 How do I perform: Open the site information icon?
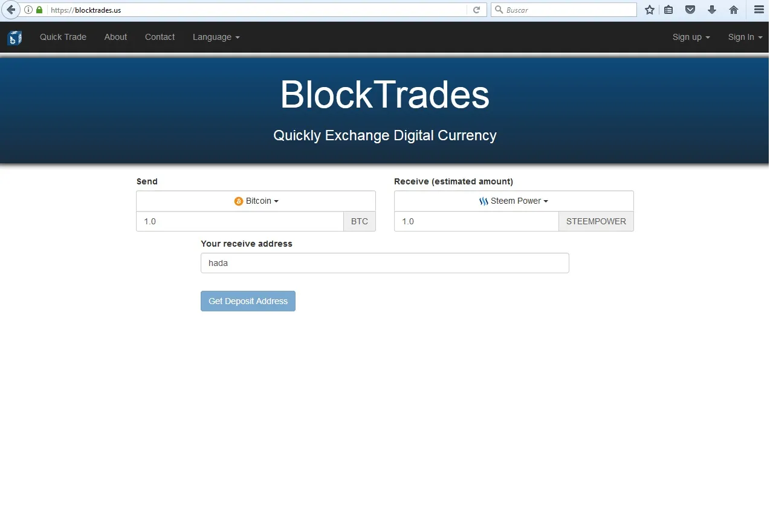(x=28, y=10)
